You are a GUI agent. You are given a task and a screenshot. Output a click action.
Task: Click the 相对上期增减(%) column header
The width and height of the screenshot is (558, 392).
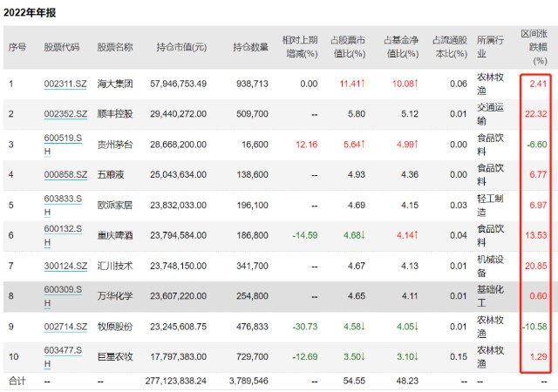click(x=300, y=47)
